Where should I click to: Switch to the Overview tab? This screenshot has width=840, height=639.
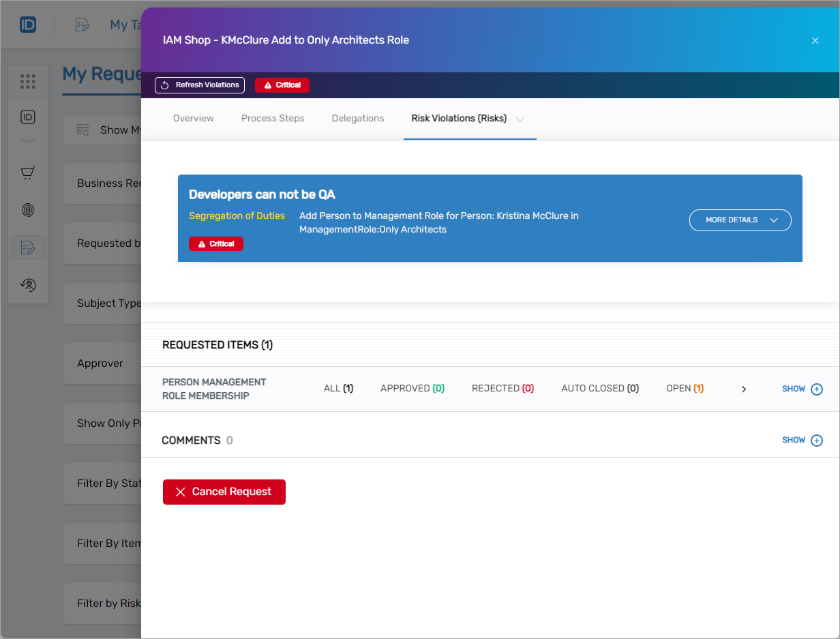(193, 118)
